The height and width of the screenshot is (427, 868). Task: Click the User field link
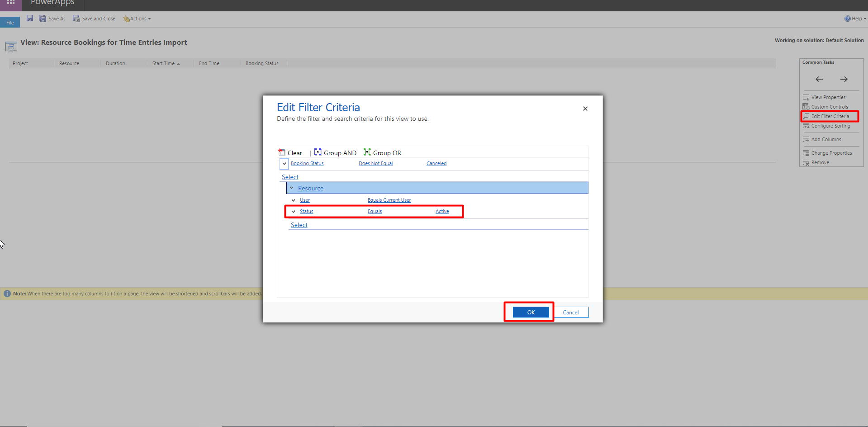point(305,200)
